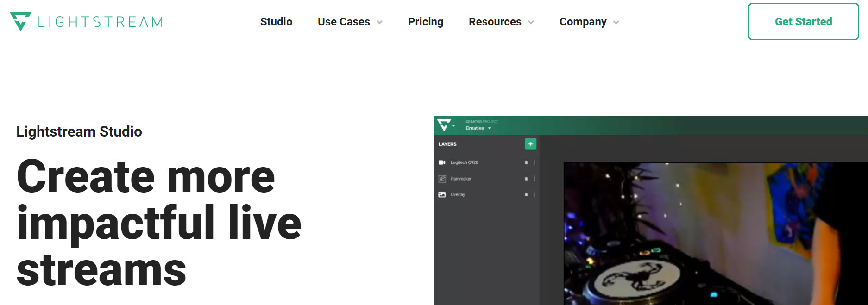
Task: Add a new layer with the green plus button
Action: [531, 144]
